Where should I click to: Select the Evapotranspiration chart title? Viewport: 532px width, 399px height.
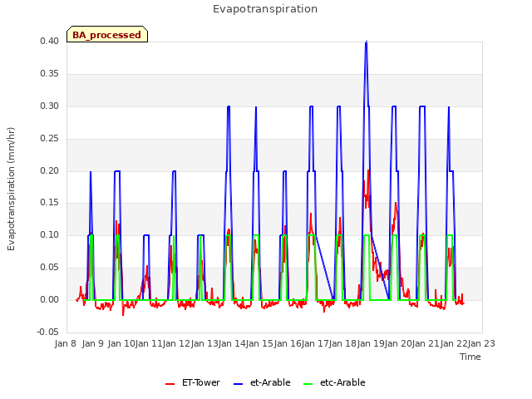click(x=265, y=9)
